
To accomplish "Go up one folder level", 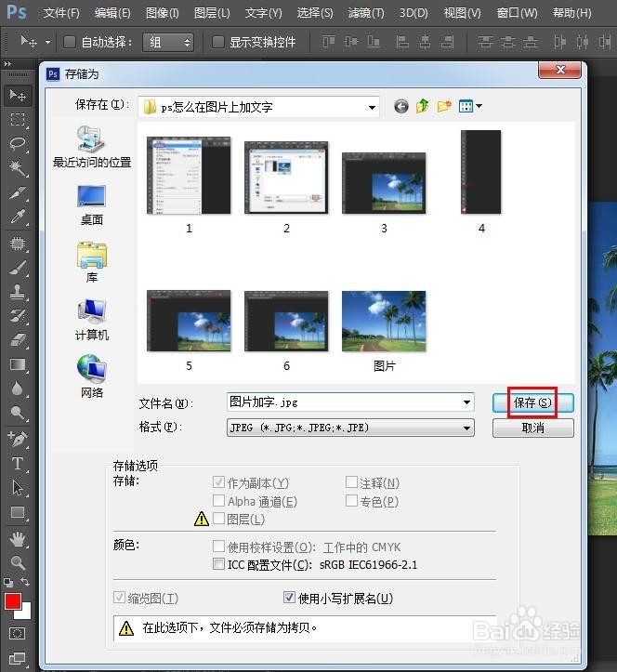I will (423, 106).
